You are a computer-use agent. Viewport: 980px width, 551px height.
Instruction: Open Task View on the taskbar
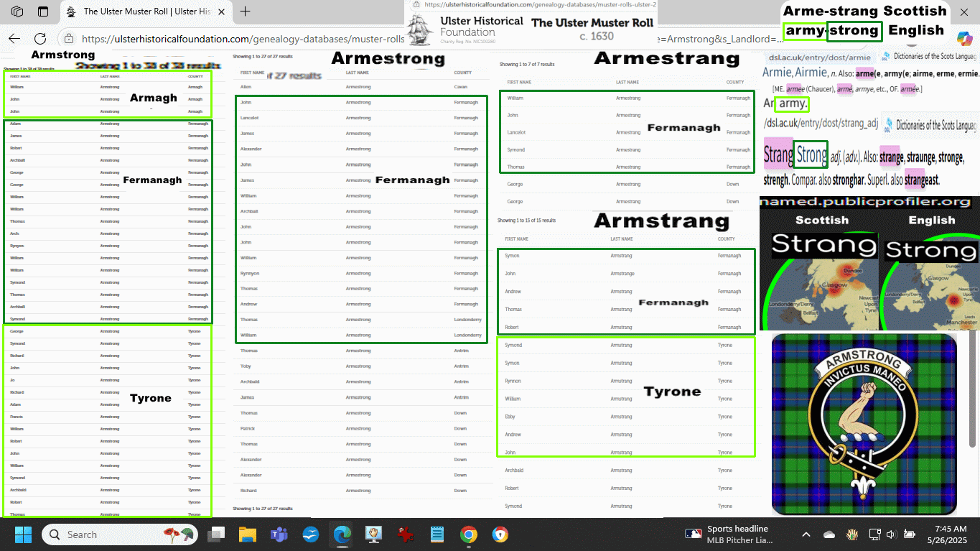pyautogui.click(x=216, y=534)
